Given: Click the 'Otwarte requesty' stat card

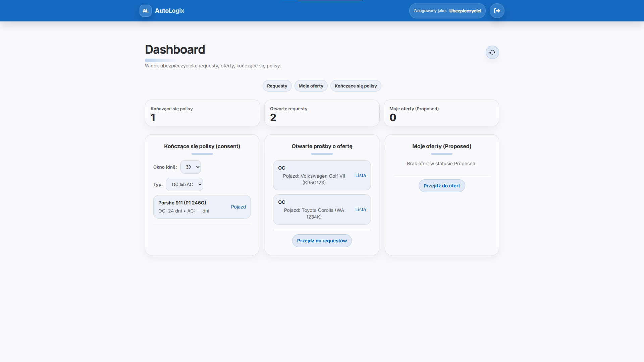Looking at the screenshot, I should point(322,113).
